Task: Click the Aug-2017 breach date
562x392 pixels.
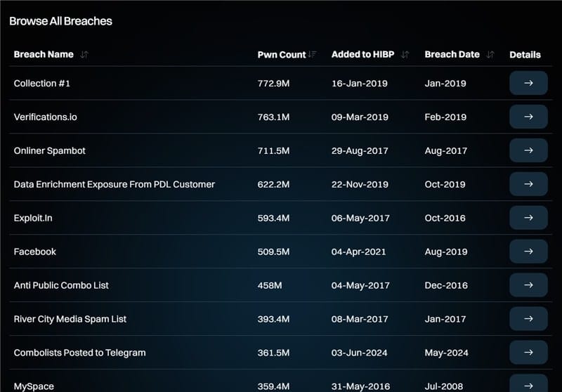Action: [446, 151]
